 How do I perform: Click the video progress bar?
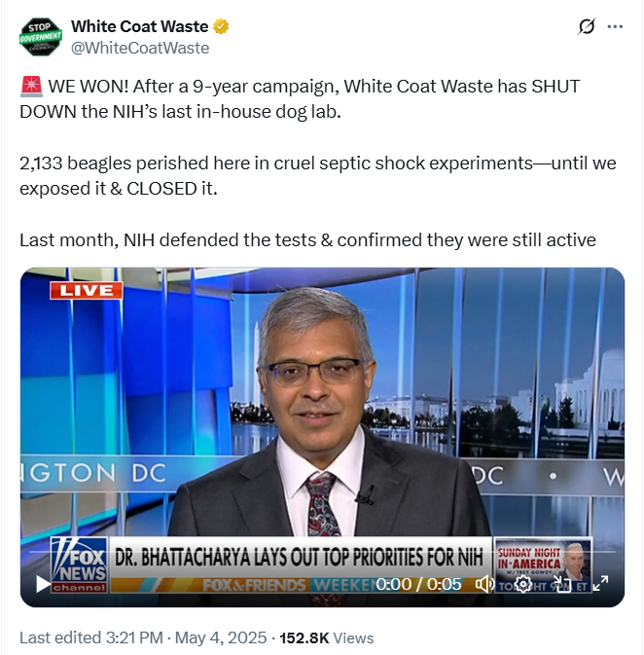click(322, 552)
